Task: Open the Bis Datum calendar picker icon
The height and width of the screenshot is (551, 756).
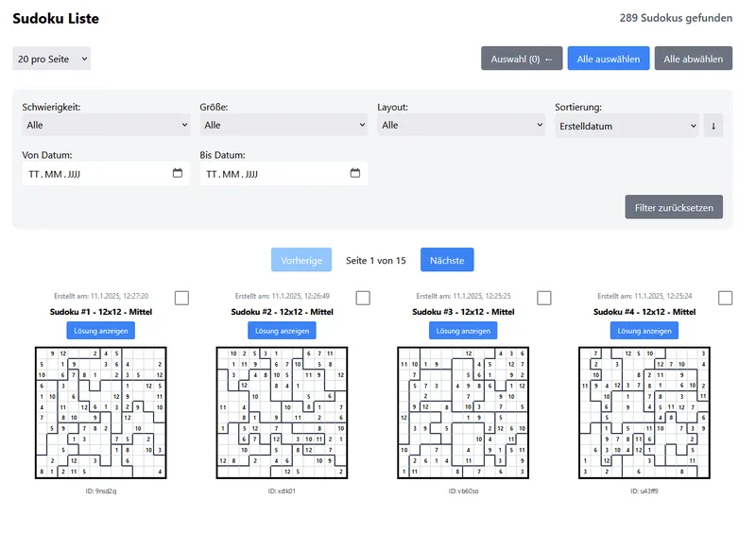Action: point(354,173)
